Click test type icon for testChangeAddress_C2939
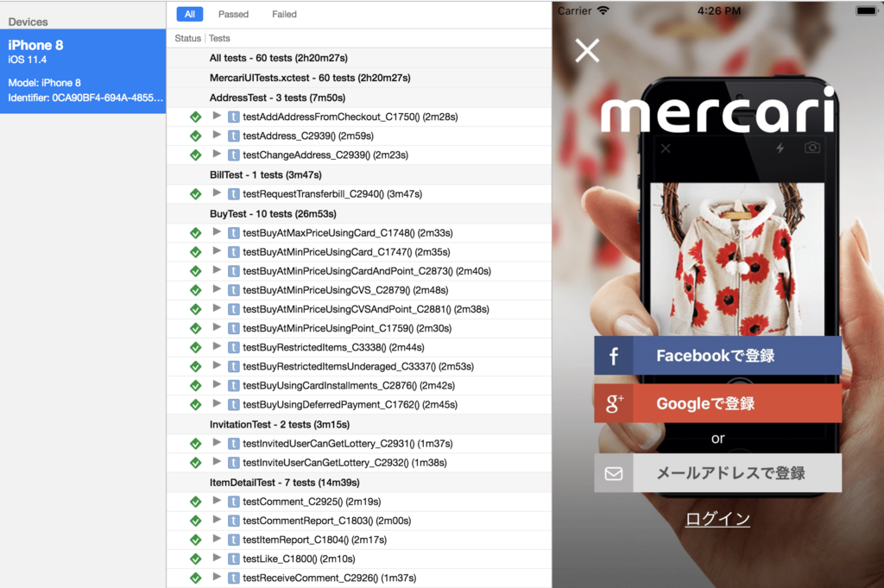 [x=233, y=155]
